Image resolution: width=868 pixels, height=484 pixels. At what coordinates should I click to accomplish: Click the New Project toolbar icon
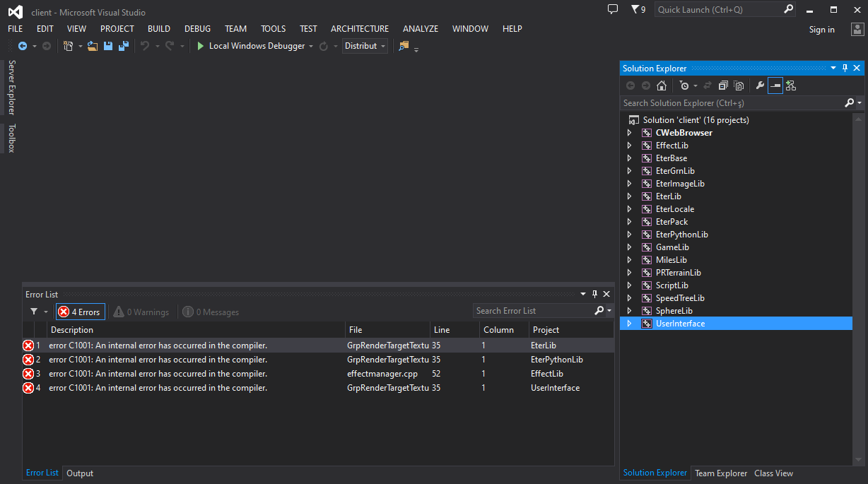[68, 46]
